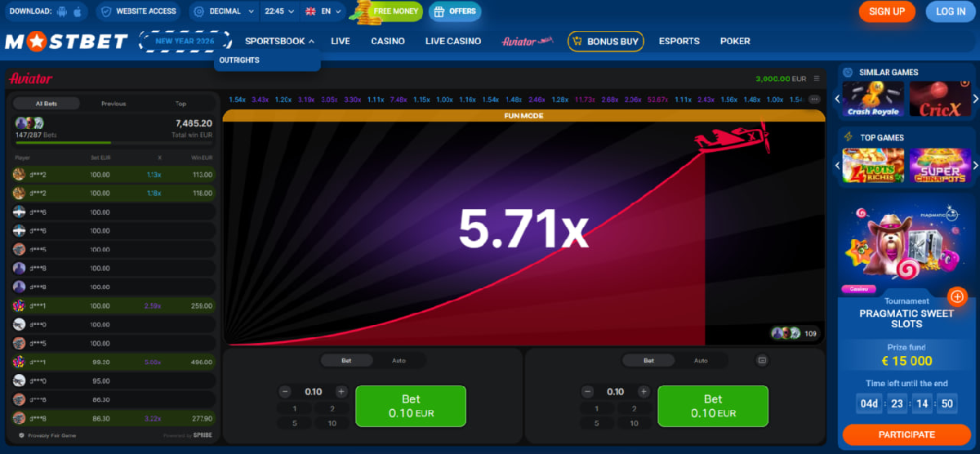Click the lightning icon beside Top Games

848,137
